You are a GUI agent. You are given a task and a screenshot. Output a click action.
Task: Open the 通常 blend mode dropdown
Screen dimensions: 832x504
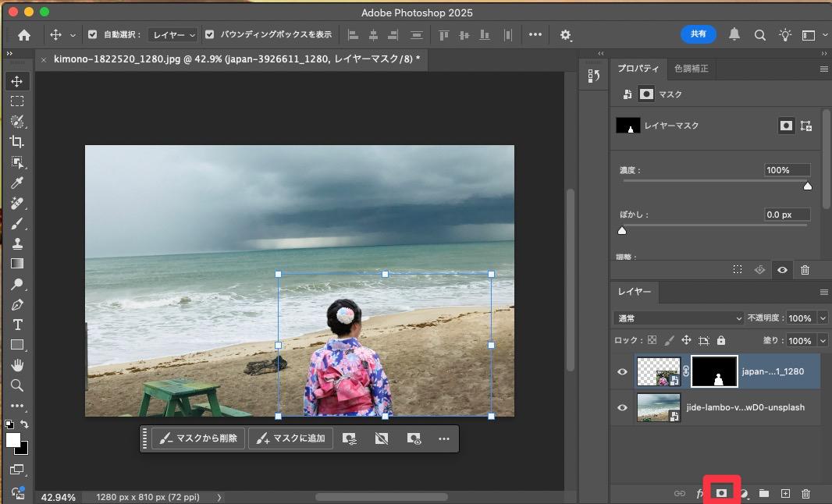tap(679, 318)
